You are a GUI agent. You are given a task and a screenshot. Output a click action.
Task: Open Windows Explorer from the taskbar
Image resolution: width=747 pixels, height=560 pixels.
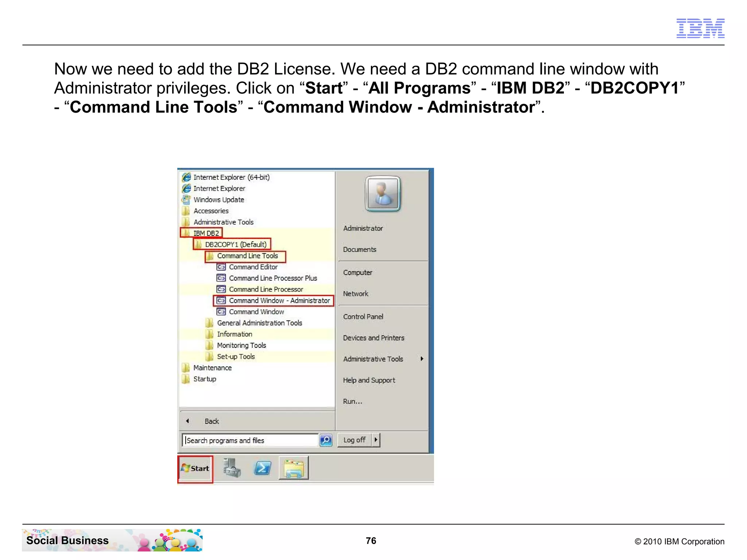pyautogui.click(x=294, y=468)
